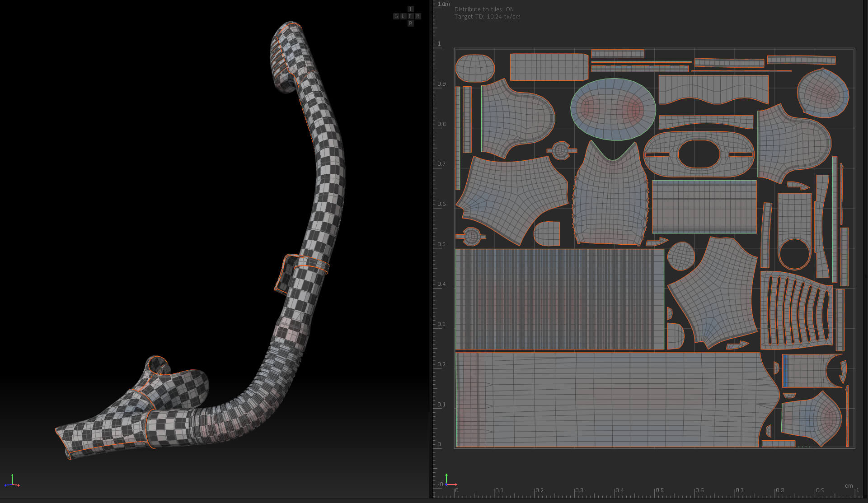
Task: Select the ring-shaped island with oval hole
Action: (699, 154)
